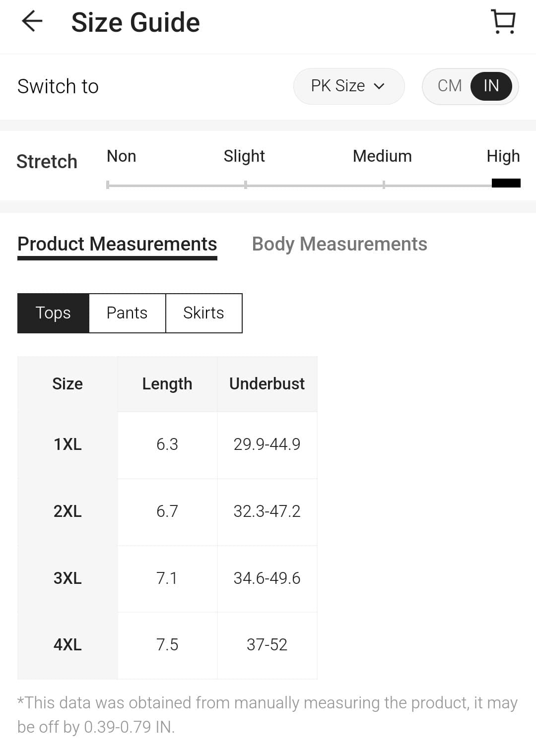This screenshot has width=536, height=756.
Task: Switch to Body Measurements tab
Action: coord(339,244)
